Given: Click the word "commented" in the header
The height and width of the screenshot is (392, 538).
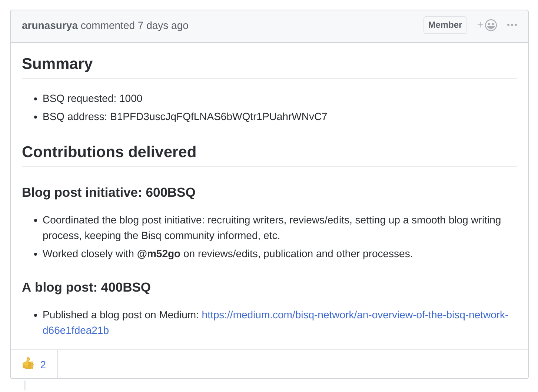Looking at the screenshot, I should click(x=107, y=26).
